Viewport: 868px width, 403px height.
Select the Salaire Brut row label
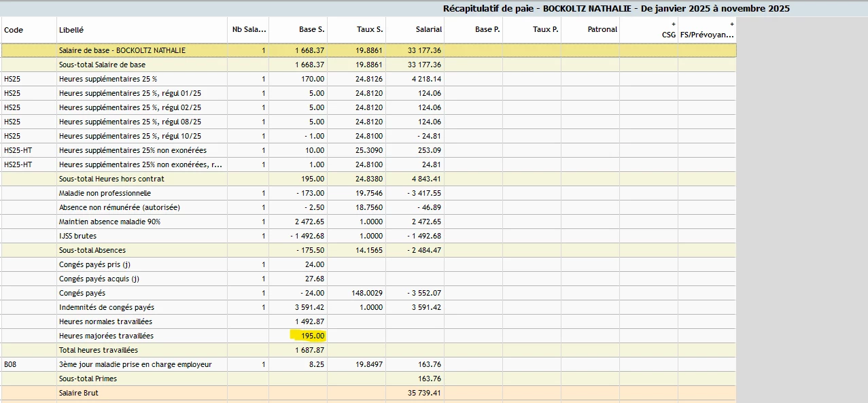[79, 393]
